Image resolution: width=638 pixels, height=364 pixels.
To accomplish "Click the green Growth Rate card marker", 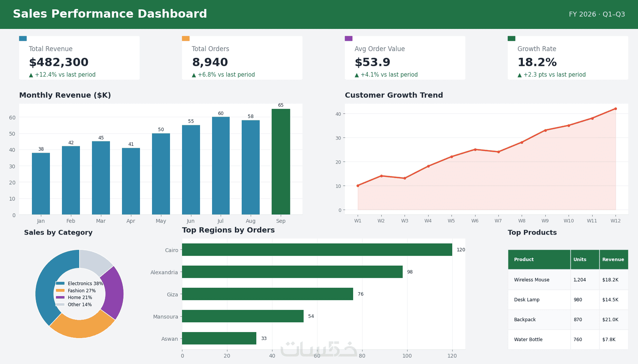I will (x=512, y=38).
